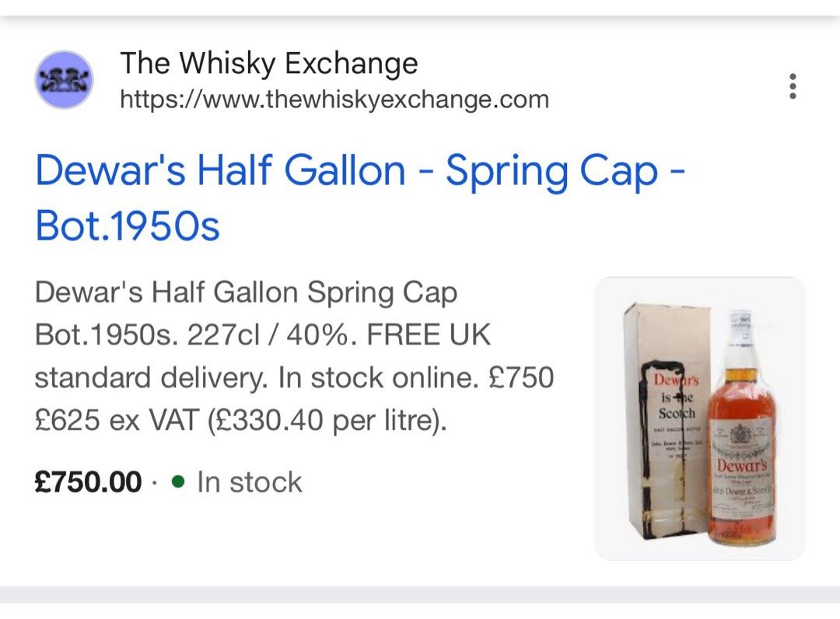The height and width of the screenshot is (619, 840).
Task: Click the £750.00 price text
Action: coord(87,482)
